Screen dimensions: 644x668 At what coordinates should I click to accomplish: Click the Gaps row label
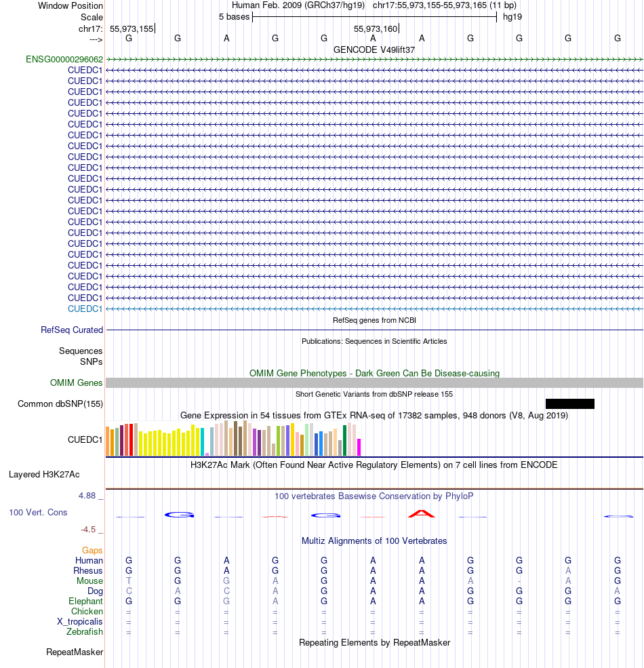92,551
